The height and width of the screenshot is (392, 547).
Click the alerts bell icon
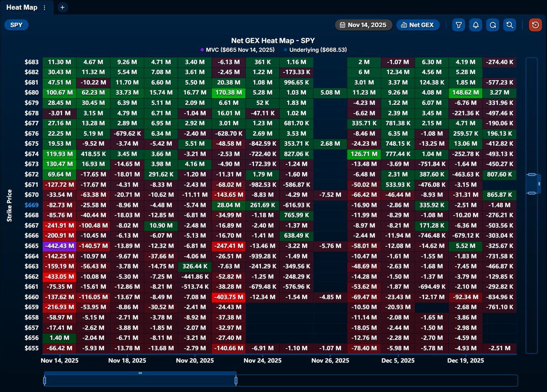tap(475, 25)
